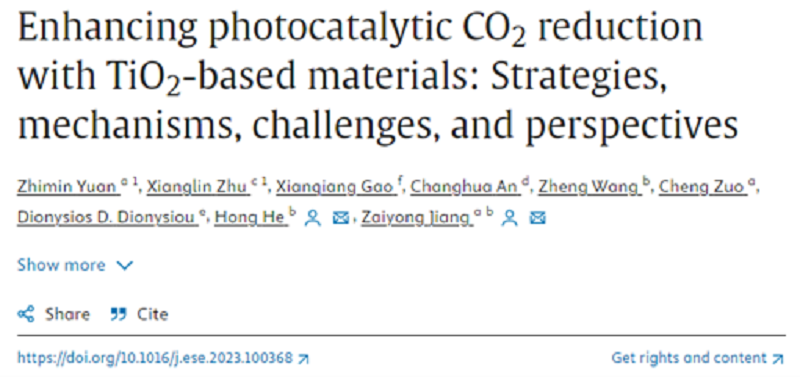This screenshot has height=377, width=800.
Task: Click Hong He's email envelope icon
Action: (340, 218)
